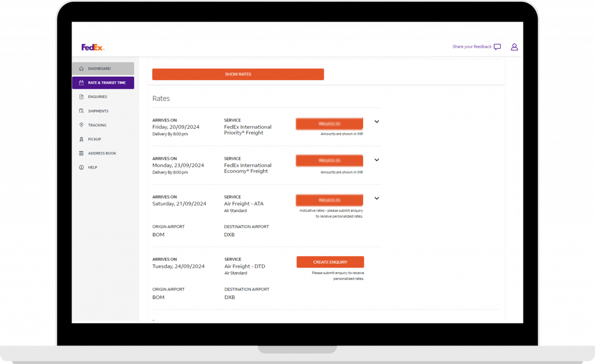This screenshot has width=595, height=364.
Task: Open the Address Book icon
Action: point(81,153)
